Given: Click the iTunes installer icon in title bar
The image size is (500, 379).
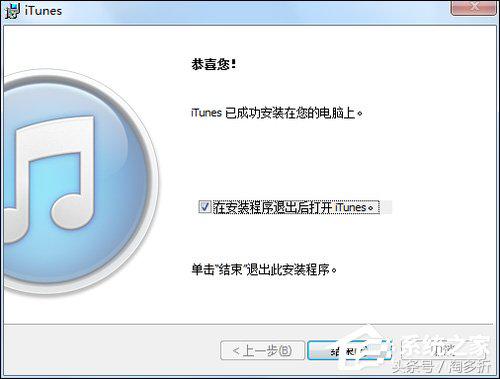Looking at the screenshot, I should click(12, 11).
